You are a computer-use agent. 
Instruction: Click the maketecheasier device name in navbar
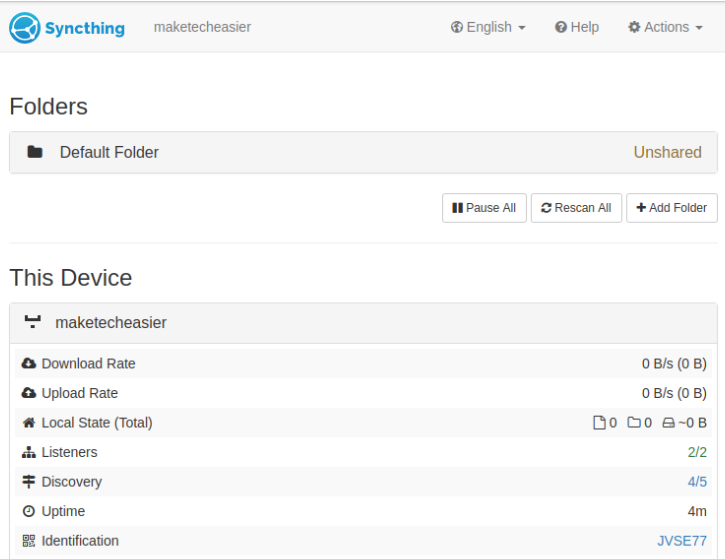coord(202,27)
